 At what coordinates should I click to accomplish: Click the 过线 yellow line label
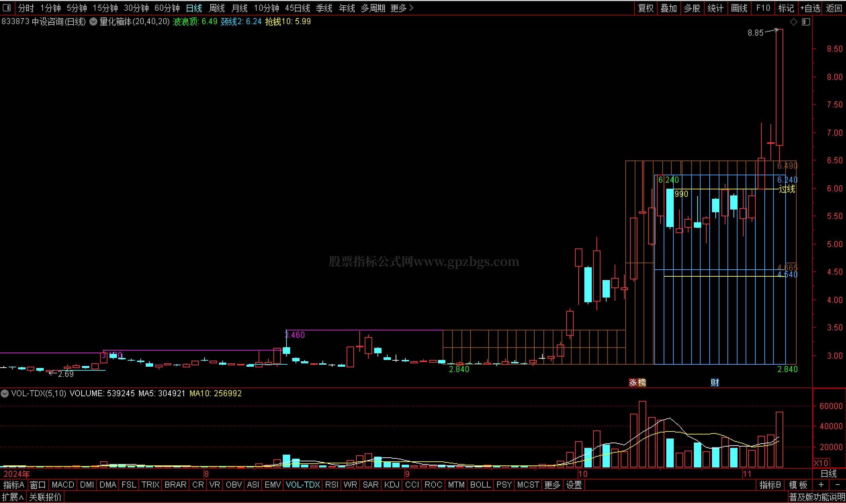(787, 189)
